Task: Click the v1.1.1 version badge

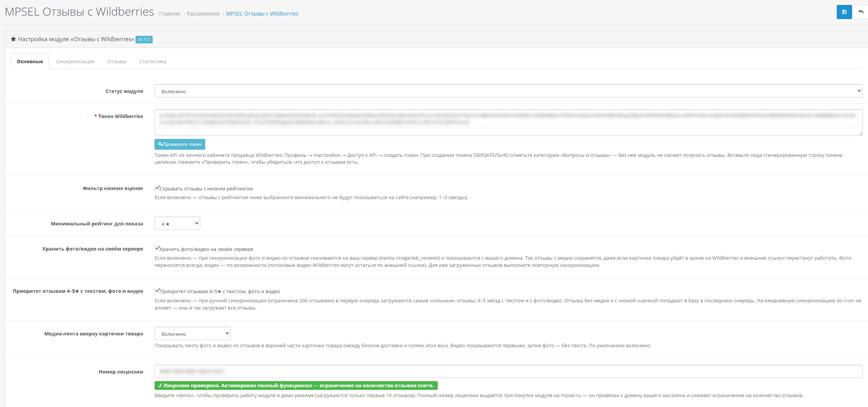Action: 144,40
